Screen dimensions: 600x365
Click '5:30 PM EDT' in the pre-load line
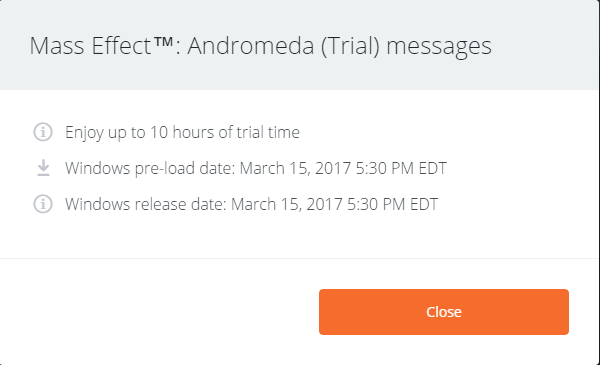[401, 168]
